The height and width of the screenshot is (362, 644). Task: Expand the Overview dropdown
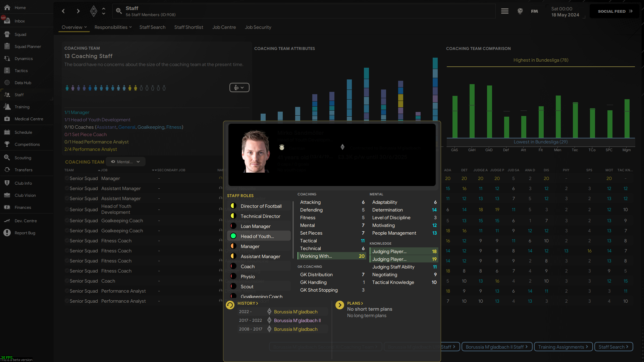point(74,27)
